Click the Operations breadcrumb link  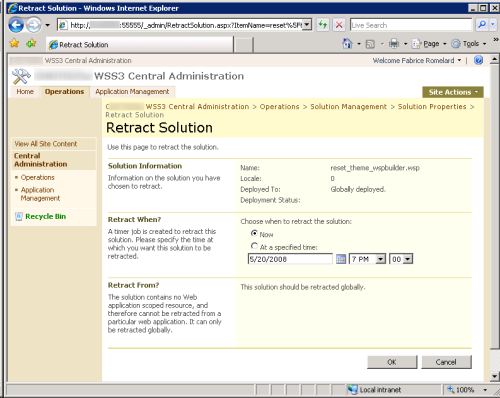[279, 107]
